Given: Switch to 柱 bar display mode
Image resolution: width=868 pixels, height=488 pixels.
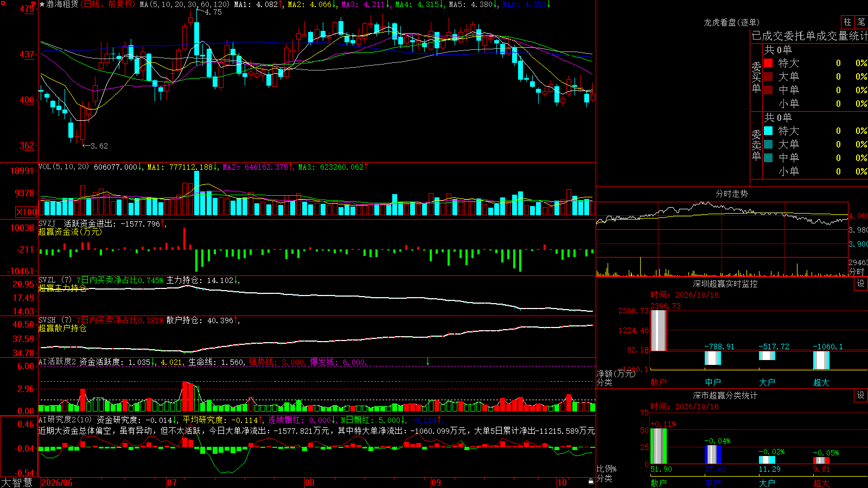Looking at the screenshot, I should (847, 22).
